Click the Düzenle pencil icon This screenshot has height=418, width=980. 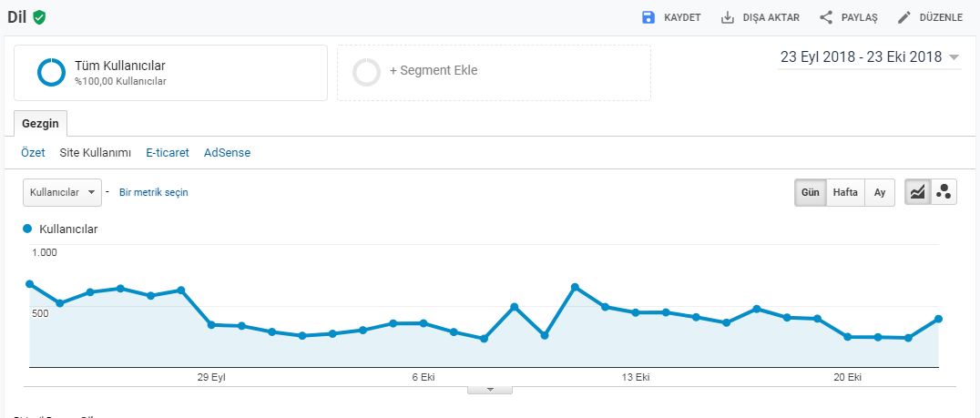tap(903, 17)
